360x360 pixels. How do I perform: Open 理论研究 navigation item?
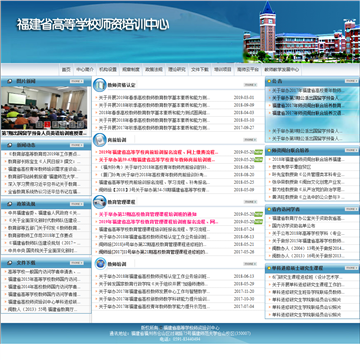(177, 70)
